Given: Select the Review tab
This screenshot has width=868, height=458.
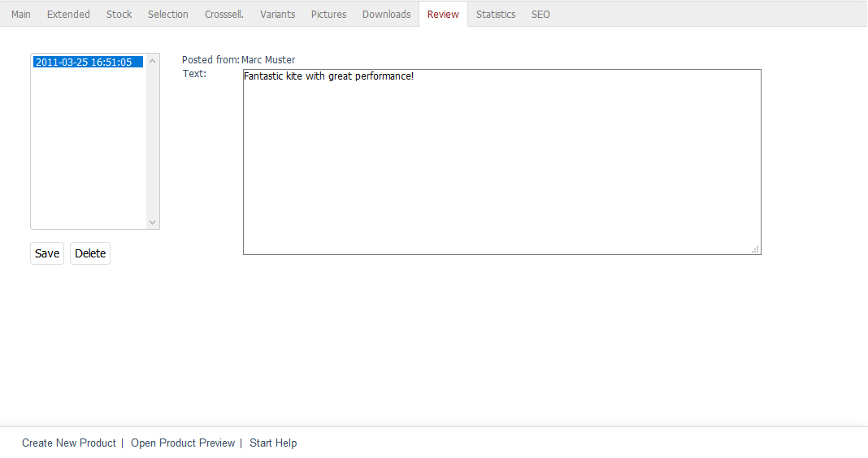Looking at the screenshot, I should [x=443, y=15].
